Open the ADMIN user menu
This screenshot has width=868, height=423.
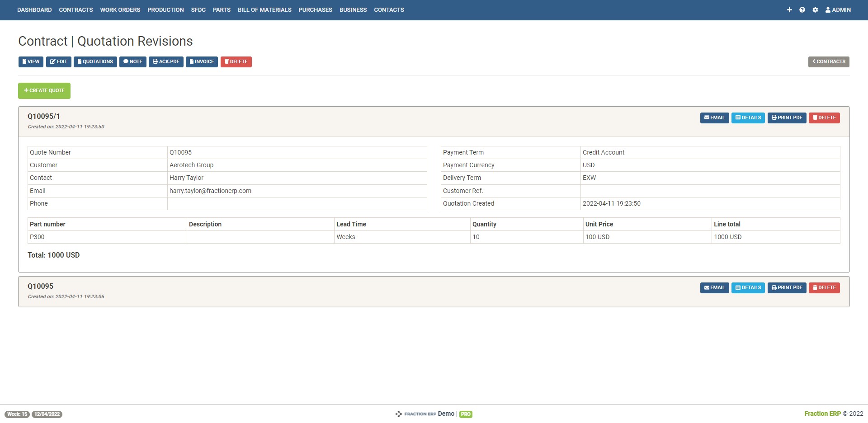pos(838,10)
